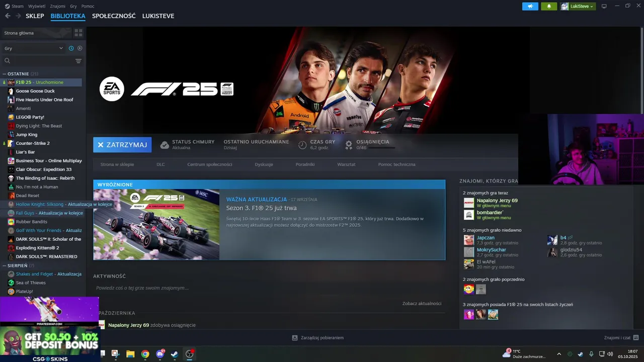Open the Gry menu in menu bar
The image size is (644, 362).
tap(73, 6)
